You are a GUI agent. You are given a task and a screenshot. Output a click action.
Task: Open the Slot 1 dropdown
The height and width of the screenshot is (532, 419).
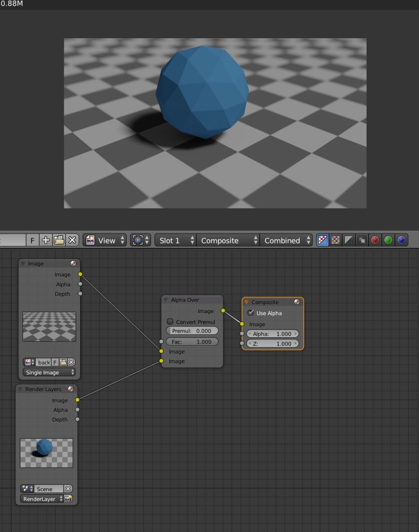click(x=173, y=240)
